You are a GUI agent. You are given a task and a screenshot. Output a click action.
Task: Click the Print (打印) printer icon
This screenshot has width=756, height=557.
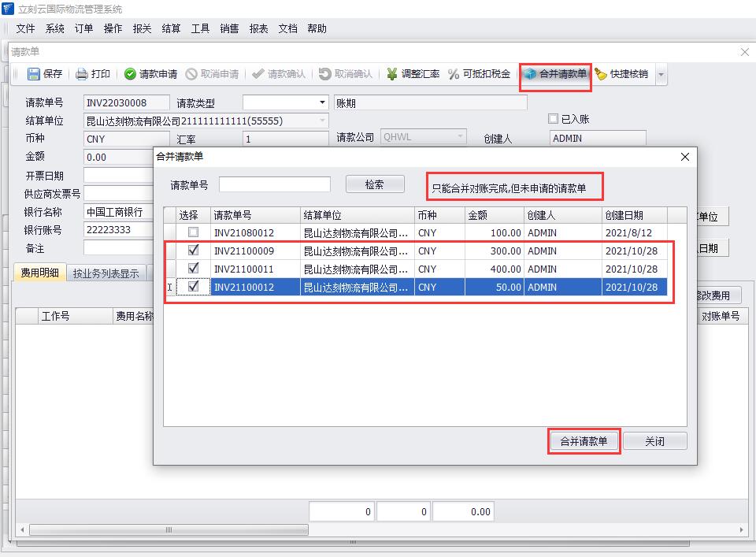tap(82, 74)
